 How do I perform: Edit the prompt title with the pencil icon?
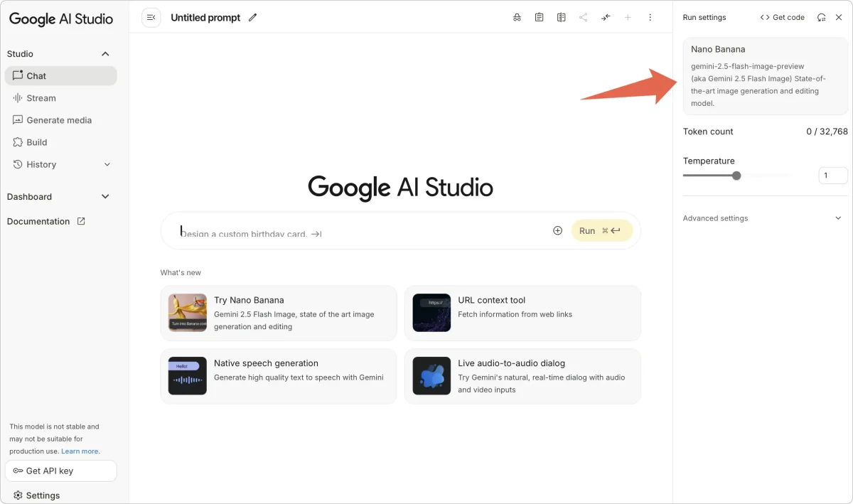click(253, 17)
